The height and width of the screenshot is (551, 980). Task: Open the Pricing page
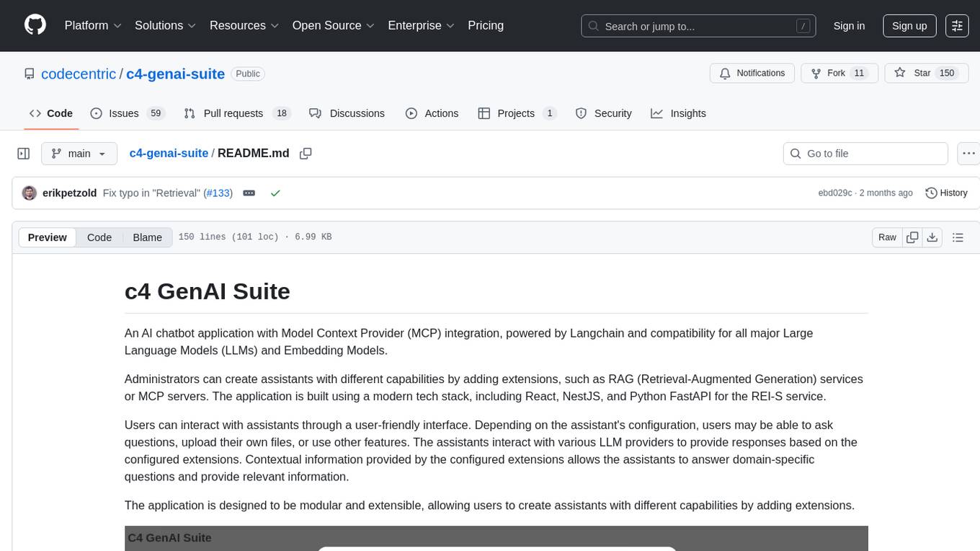click(486, 25)
